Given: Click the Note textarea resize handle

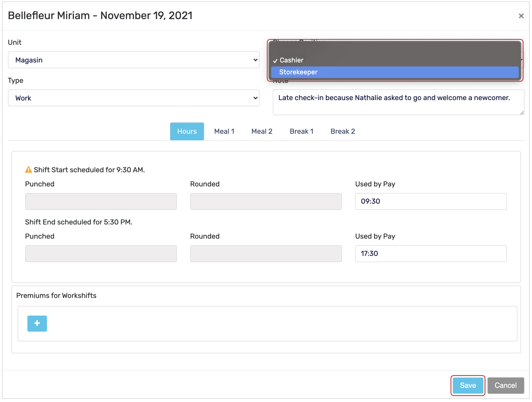Looking at the screenshot, I should [522, 113].
